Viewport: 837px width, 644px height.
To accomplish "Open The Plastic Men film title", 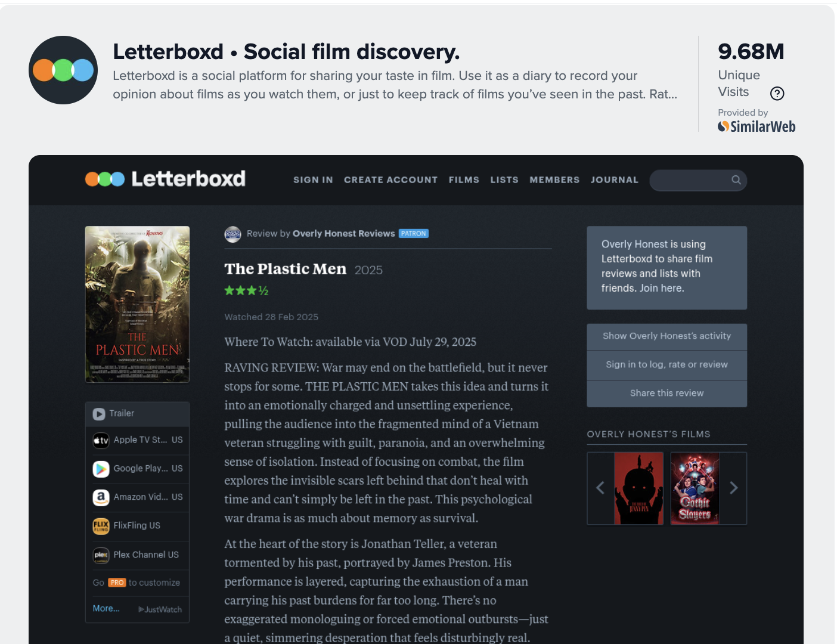I will click(x=286, y=270).
